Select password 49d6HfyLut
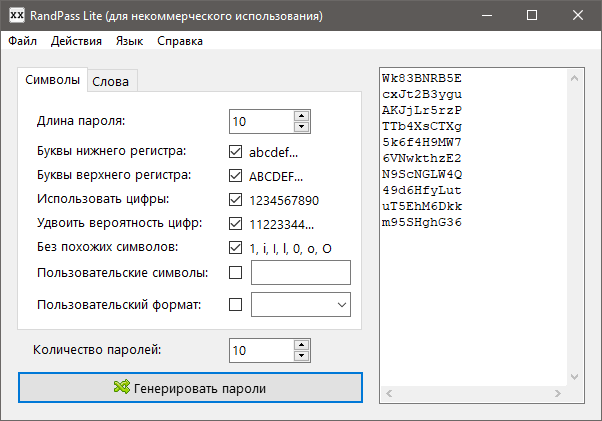 422,190
